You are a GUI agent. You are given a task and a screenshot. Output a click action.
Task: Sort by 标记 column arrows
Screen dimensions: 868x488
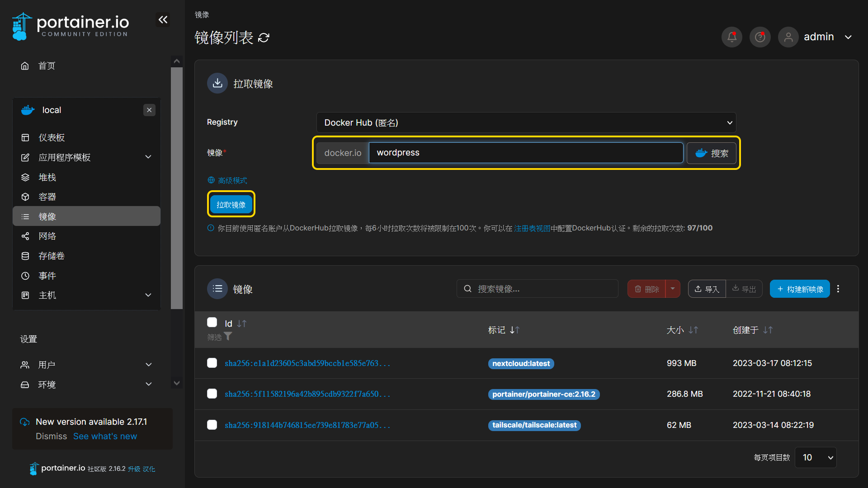click(x=514, y=330)
